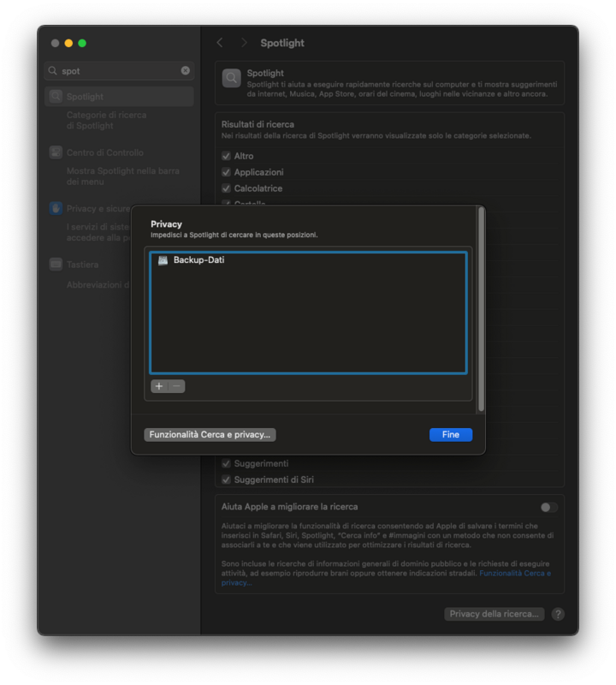Select Tastiera in the sidebar
Viewport: 616px width, 685px height.
click(82, 265)
